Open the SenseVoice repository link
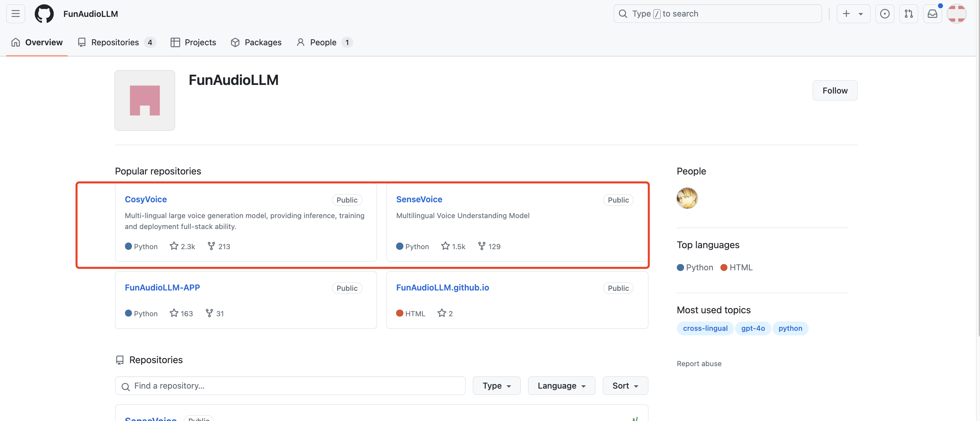This screenshot has width=980, height=421. pos(419,199)
